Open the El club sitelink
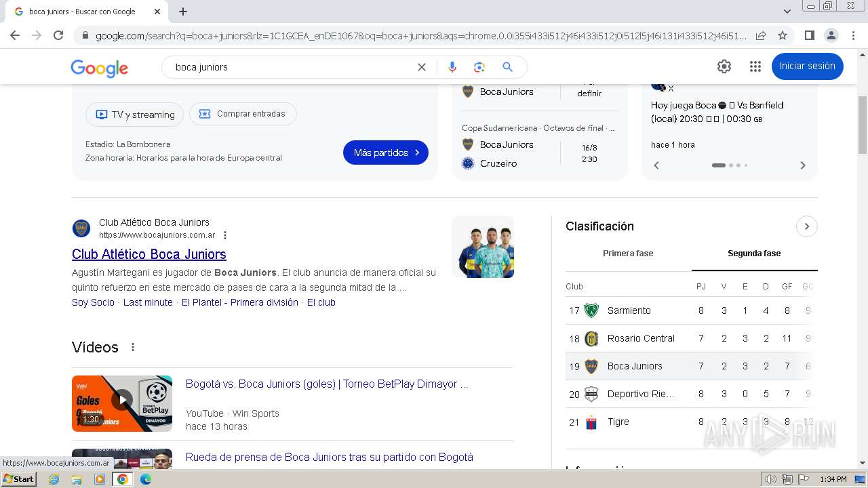 click(x=321, y=302)
